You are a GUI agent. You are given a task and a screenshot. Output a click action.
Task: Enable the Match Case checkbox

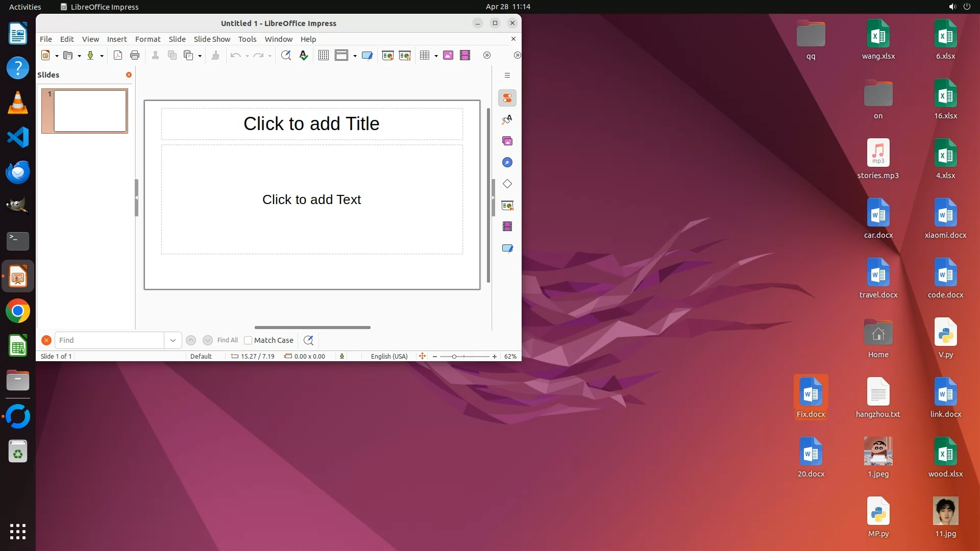pos(248,340)
